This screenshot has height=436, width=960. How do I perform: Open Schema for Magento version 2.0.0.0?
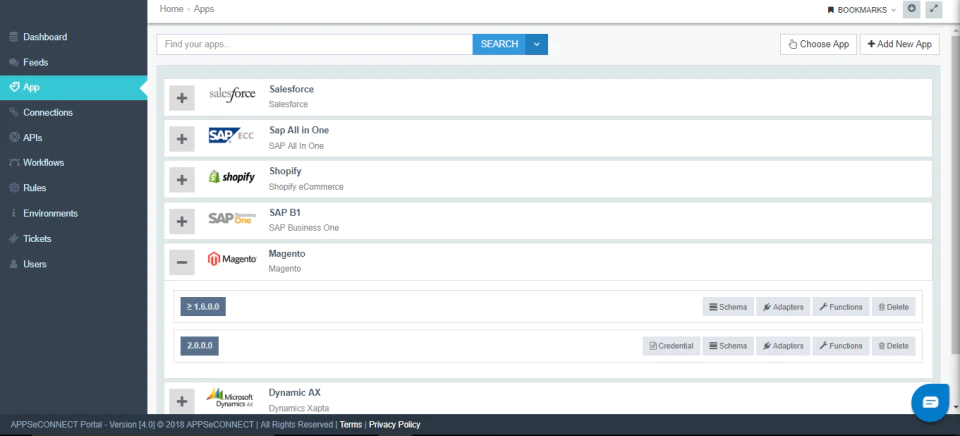[x=728, y=346]
